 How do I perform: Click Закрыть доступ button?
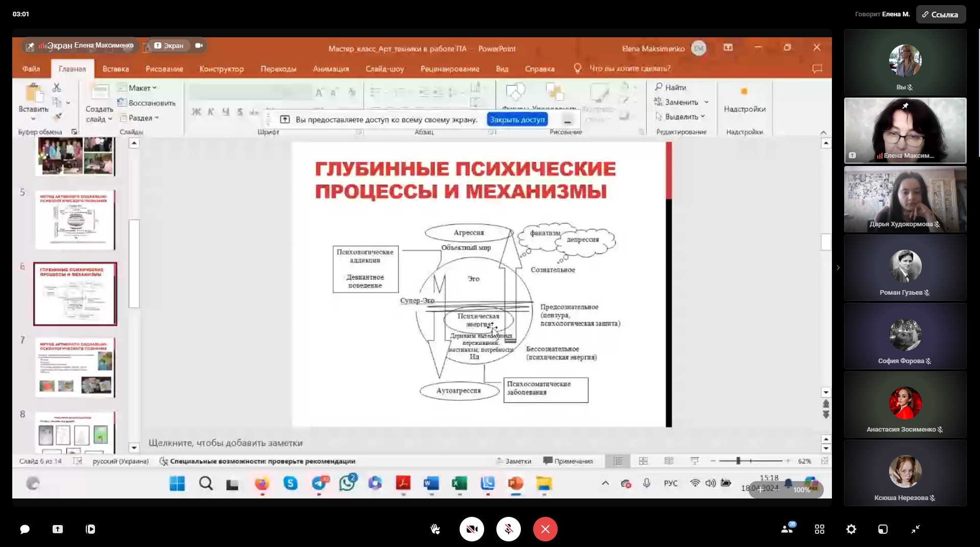pyautogui.click(x=517, y=120)
